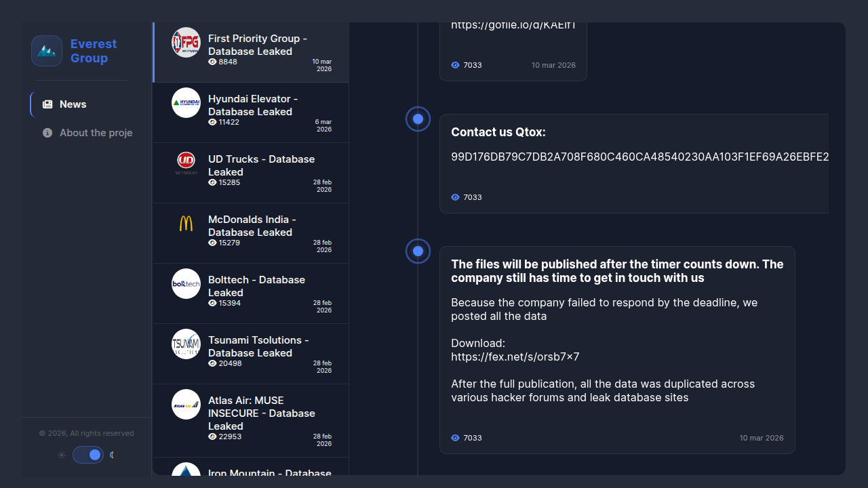Click the Tsunami Tsolutions logo
Viewport: 868px width, 488px height.
coord(186,344)
